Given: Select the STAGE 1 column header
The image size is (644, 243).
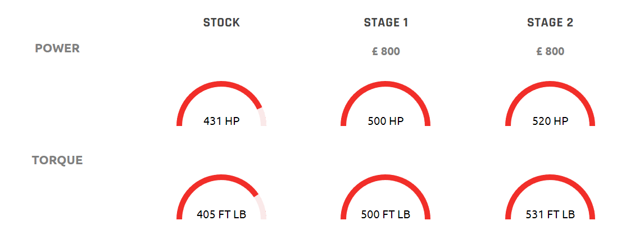Looking at the screenshot, I should click(x=386, y=22).
